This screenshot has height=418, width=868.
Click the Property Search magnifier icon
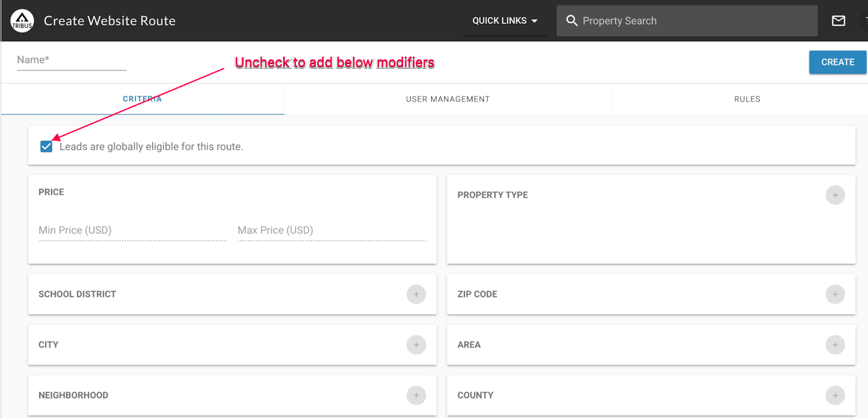572,21
